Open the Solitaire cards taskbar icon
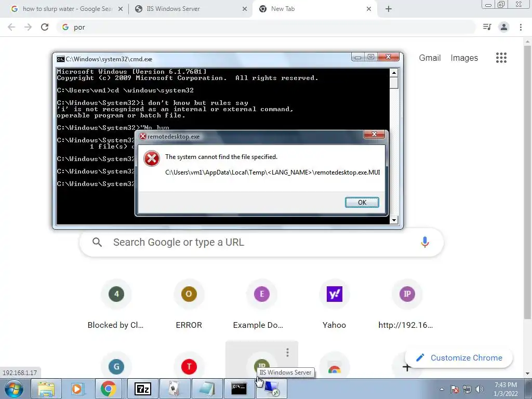532x399 pixels. click(175, 389)
